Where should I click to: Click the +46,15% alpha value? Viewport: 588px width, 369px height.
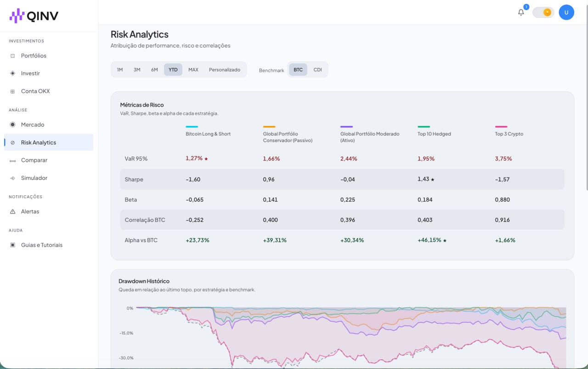click(429, 240)
